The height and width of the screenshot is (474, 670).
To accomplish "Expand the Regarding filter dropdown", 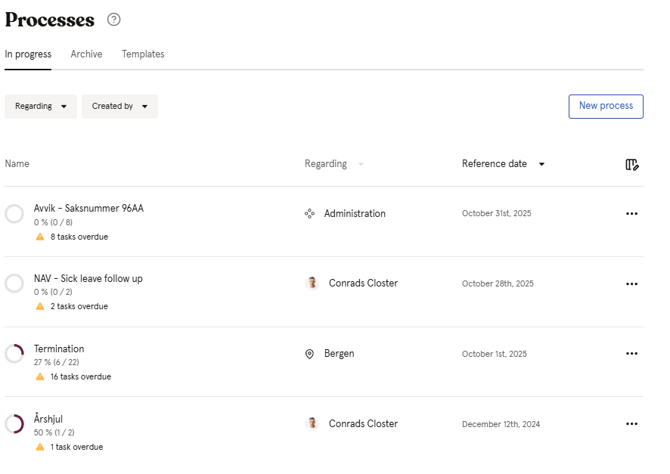I will (x=41, y=106).
